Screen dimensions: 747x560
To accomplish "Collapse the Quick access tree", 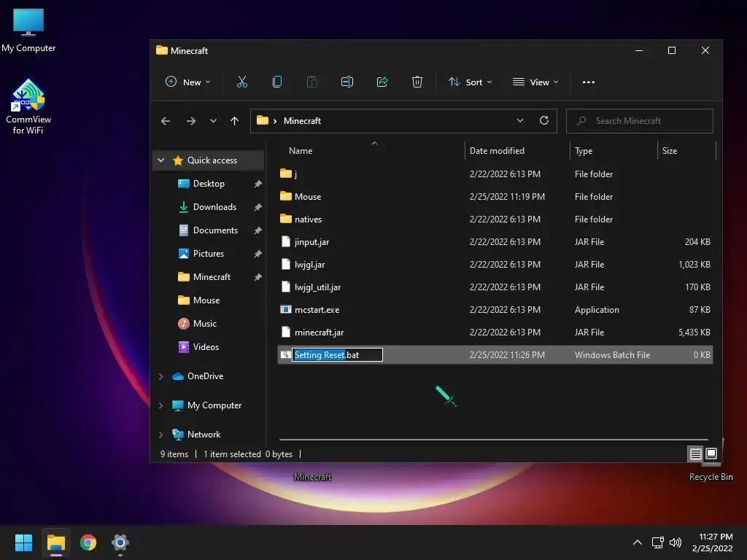I will [161, 160].
